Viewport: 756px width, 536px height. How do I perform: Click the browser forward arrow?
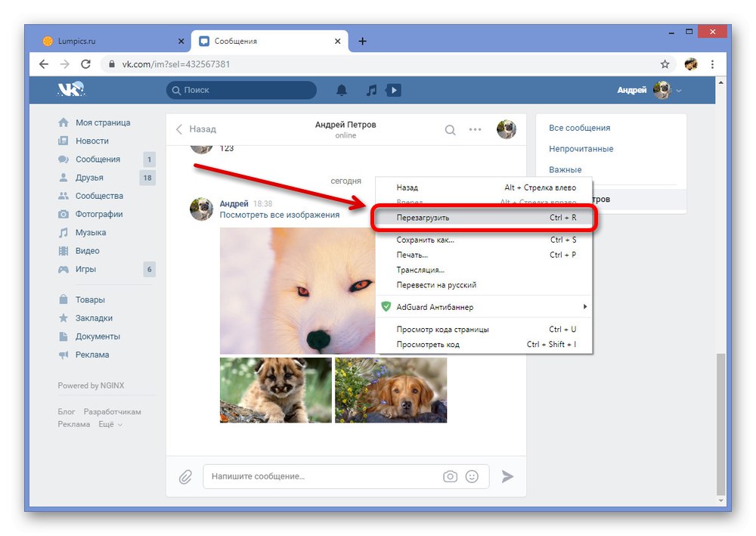click(x=64, y=64)
